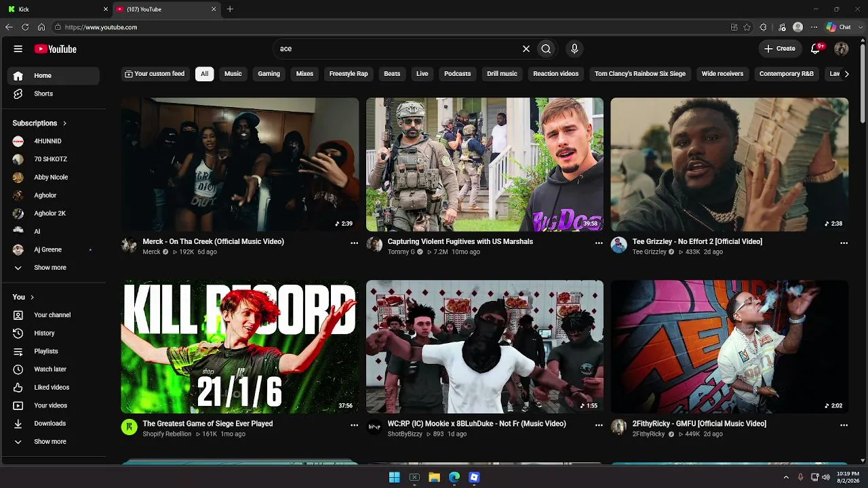Screen dimensions: 868x488
Task: Reload the page with the refresh button
Action: point(25,27)
